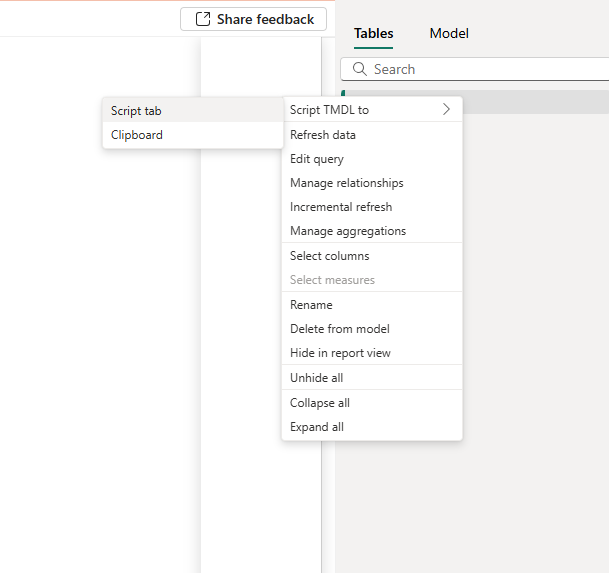Expand the Script TMDL to submenu chevron

point(446,110)
